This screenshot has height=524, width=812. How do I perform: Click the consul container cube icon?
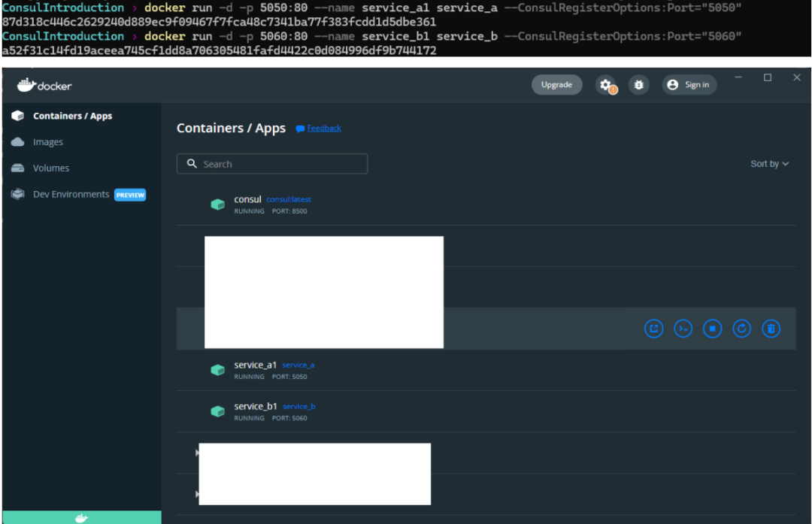tap(218, 204)
